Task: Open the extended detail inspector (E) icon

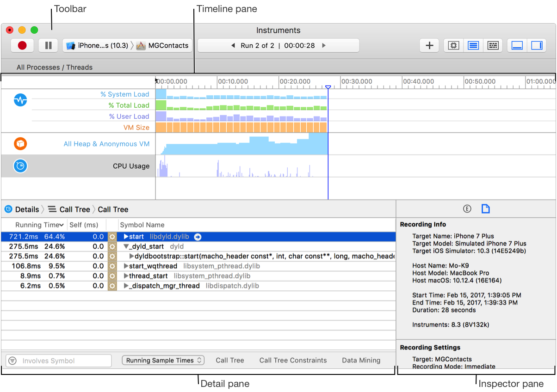Action: (467, 208)
